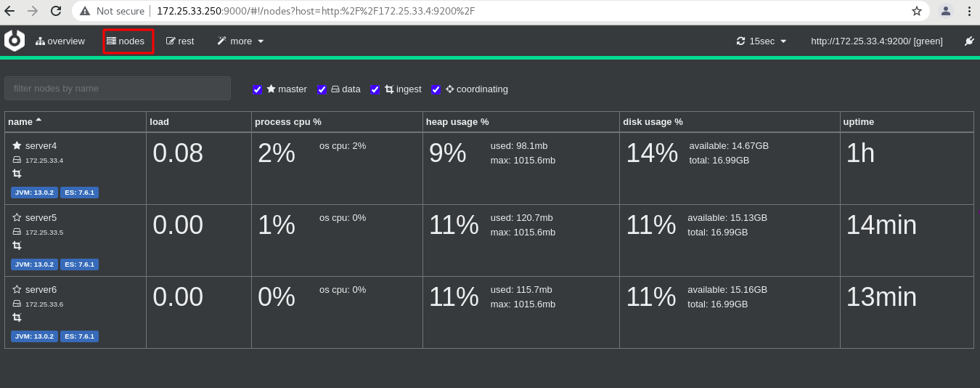Click the 1h uptime value
Image resolution: width=980 pixels, height=388 pixels.
[861, 153]
